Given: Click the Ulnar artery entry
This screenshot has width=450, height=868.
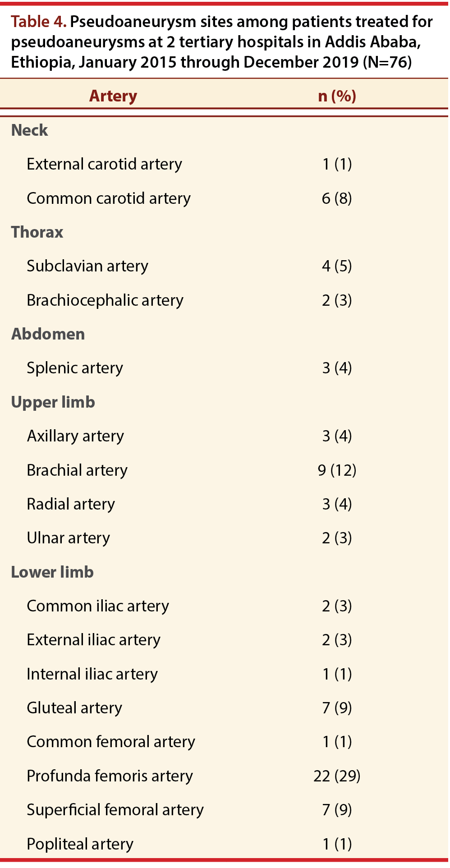Looking at the screenshot, I should (68, 537).
